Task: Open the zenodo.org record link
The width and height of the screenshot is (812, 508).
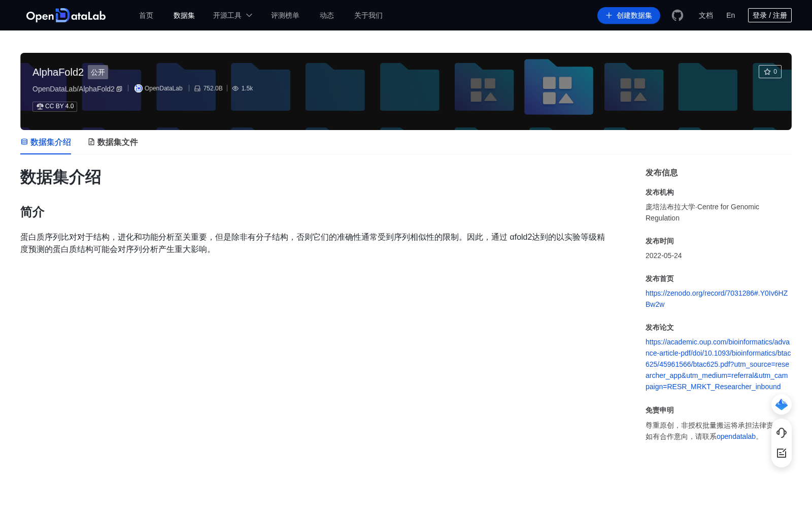Action: coord(717,299)
